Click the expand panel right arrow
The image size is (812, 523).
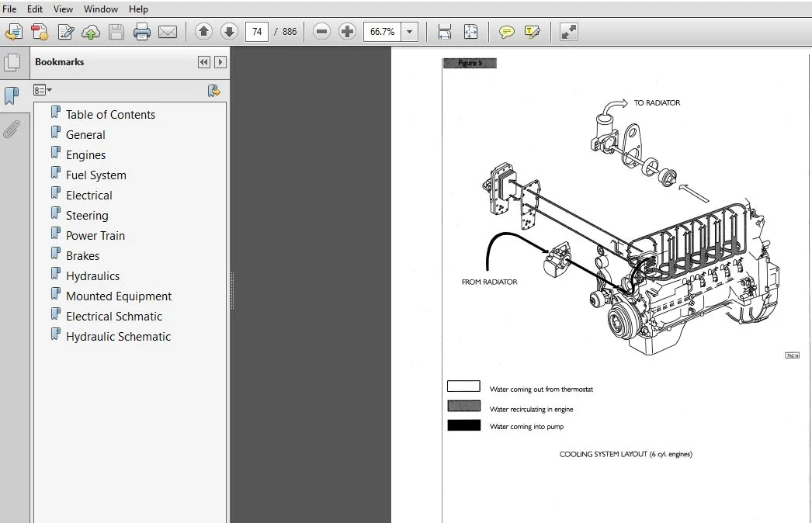point(220,62)
